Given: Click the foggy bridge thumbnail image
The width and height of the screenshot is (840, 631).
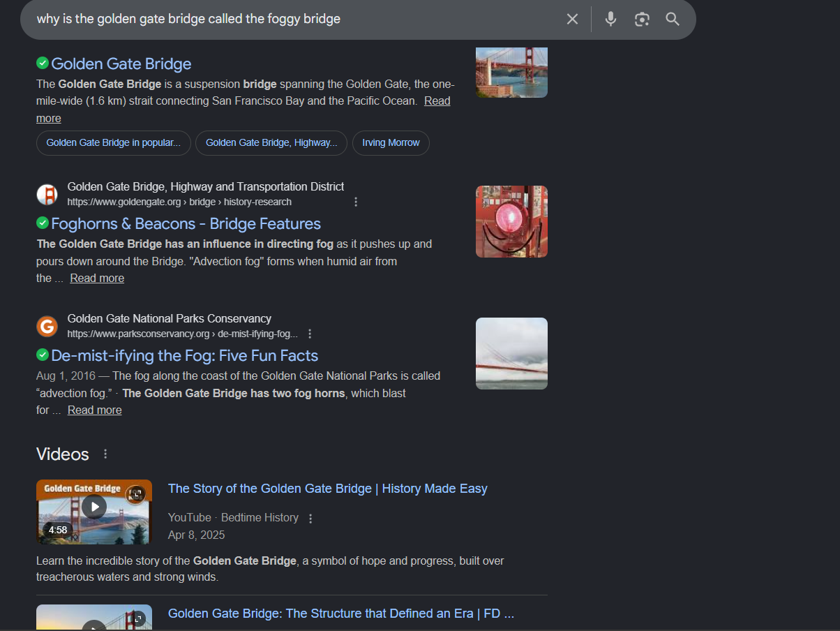Looking at the screenshot, I should pos(511,353).
